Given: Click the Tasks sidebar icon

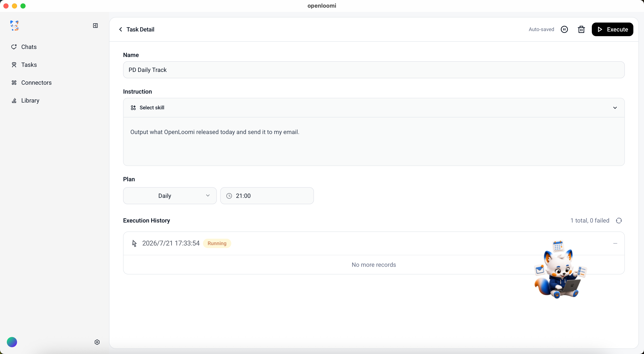Looking at the screenshot, I should [x=14, y=65].
